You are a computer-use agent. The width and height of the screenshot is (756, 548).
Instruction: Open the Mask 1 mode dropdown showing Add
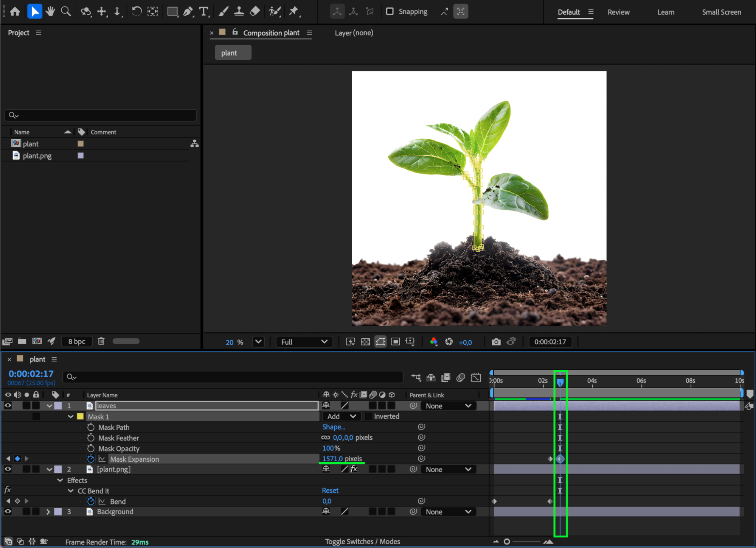point(341,416)
